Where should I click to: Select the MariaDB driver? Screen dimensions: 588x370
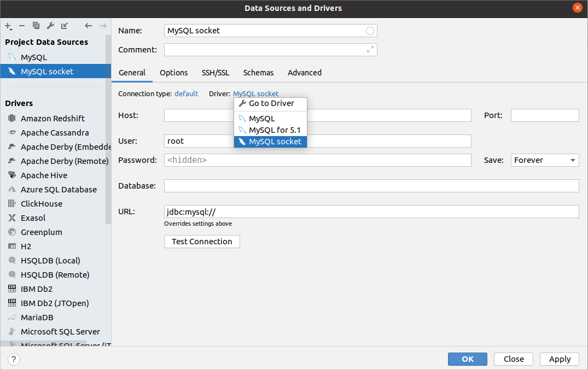[36, 317]
